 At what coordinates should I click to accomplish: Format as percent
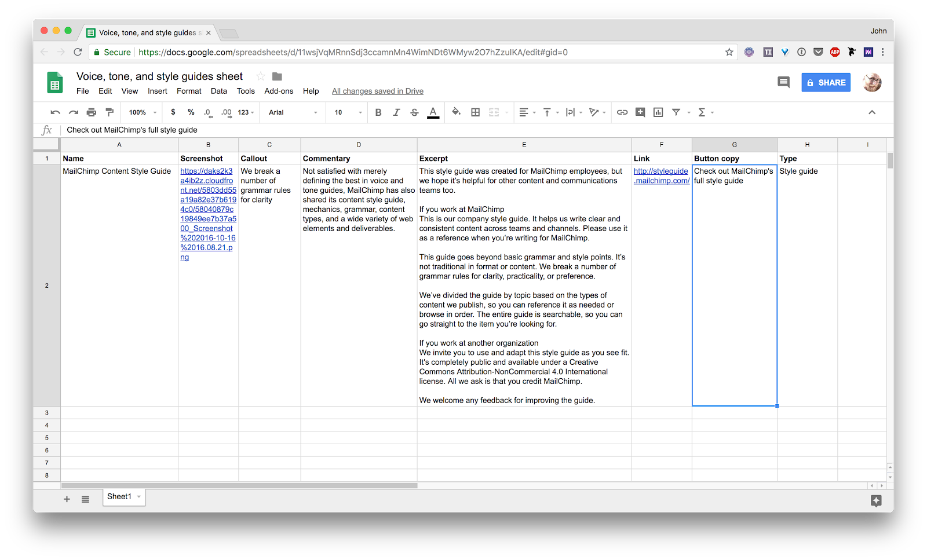[x=191, y=112]
